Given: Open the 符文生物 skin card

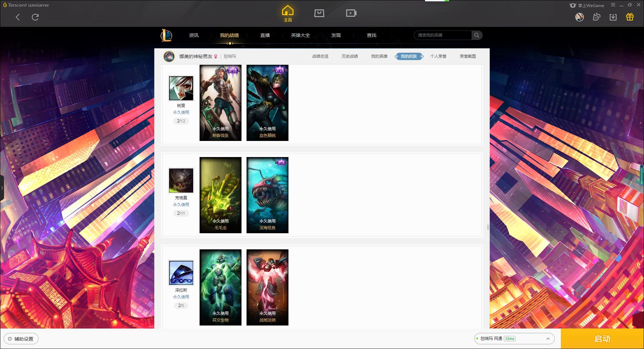Looking at the screenshot, I should pyautogui.click(x=220, y=287).
